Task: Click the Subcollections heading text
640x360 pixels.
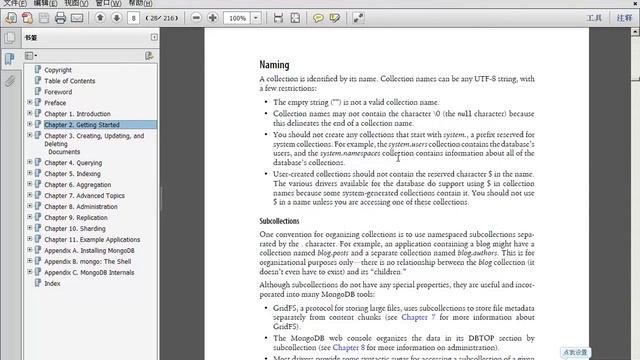Action: click(x=279, y=221)
